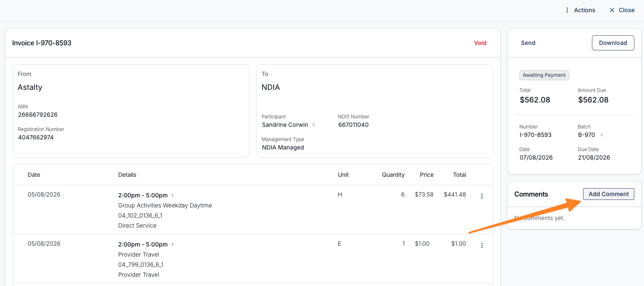Click the NDIA Managed management type
The width and height of the screenshot is (644, 286).
point(283,147)
